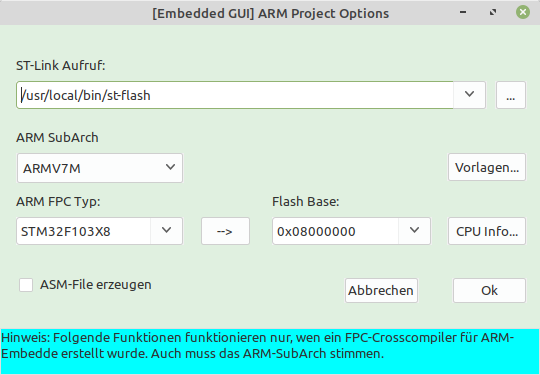Screen dimensions: 540x375
Task: Open the ARM SubArch ARMV7M dropdown
Action: pyautogui.click(x=100, y=168)
